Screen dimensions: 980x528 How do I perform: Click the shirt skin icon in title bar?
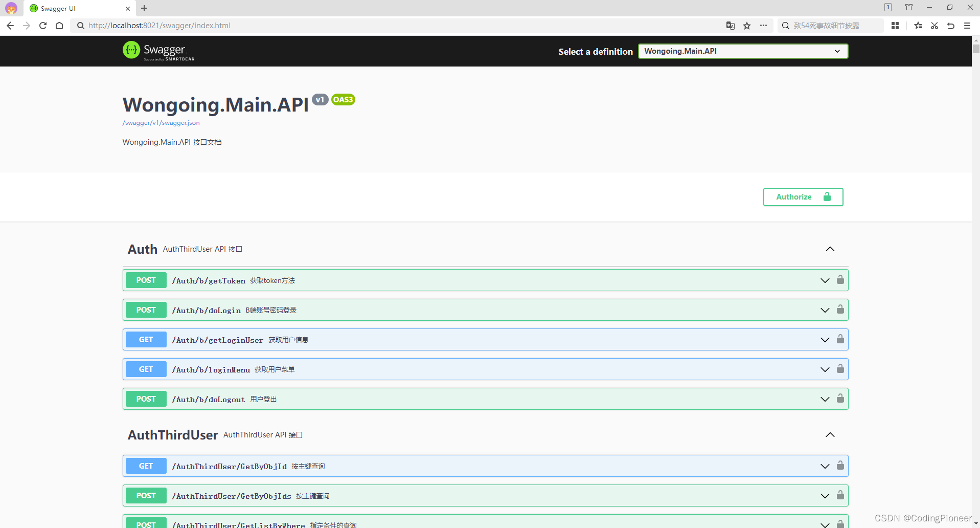pos(909,7)
